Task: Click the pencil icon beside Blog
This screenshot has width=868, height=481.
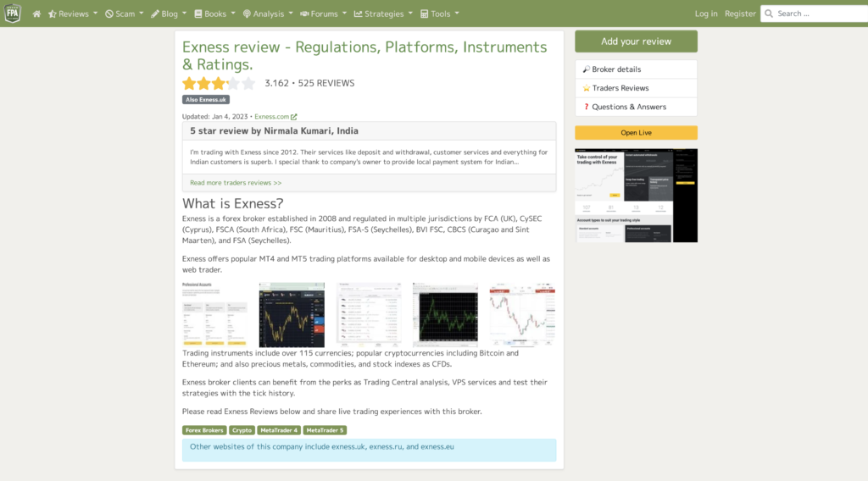Action: pyautogui.click(x=155, y=14)
